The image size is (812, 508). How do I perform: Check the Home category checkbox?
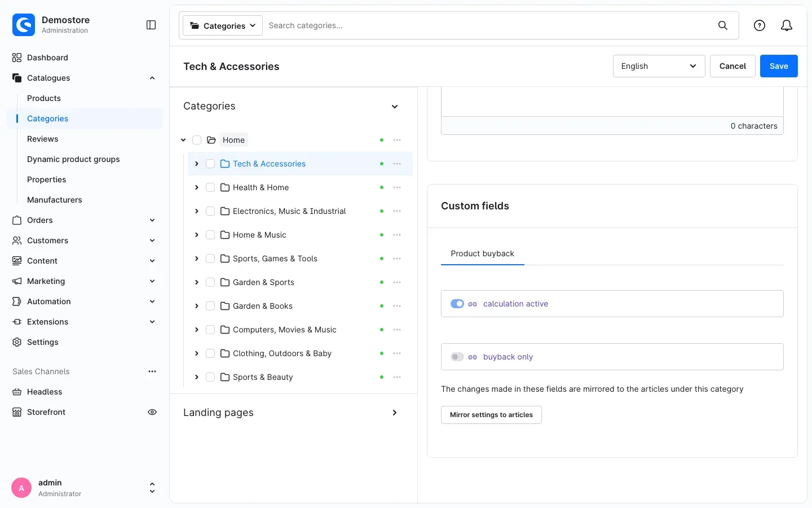click(x=197, y=140)
